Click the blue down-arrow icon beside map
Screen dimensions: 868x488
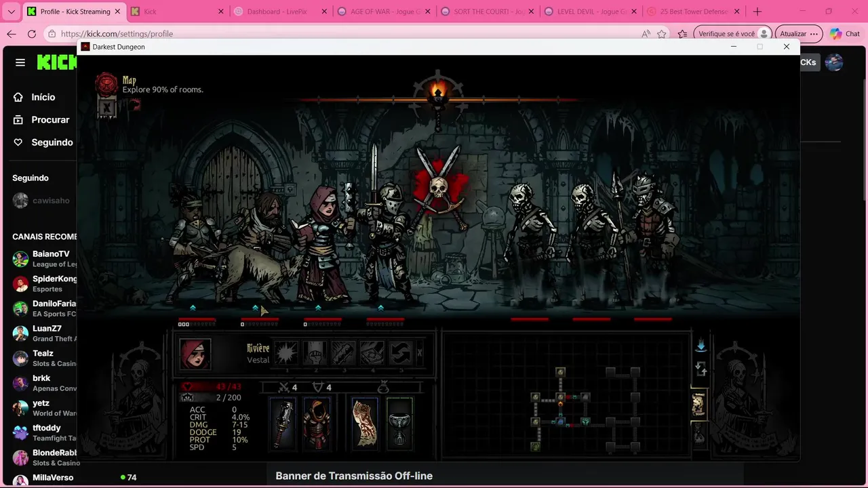point(701,346)
